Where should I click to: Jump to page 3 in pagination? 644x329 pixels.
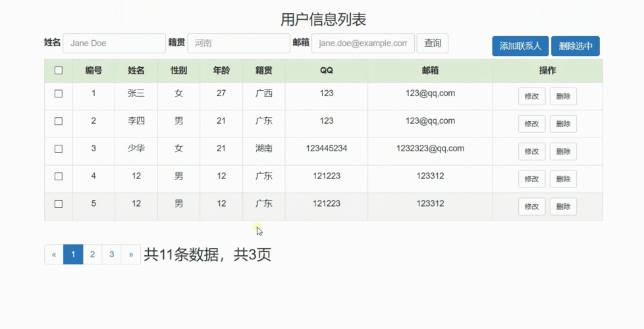tap(112, 255)
